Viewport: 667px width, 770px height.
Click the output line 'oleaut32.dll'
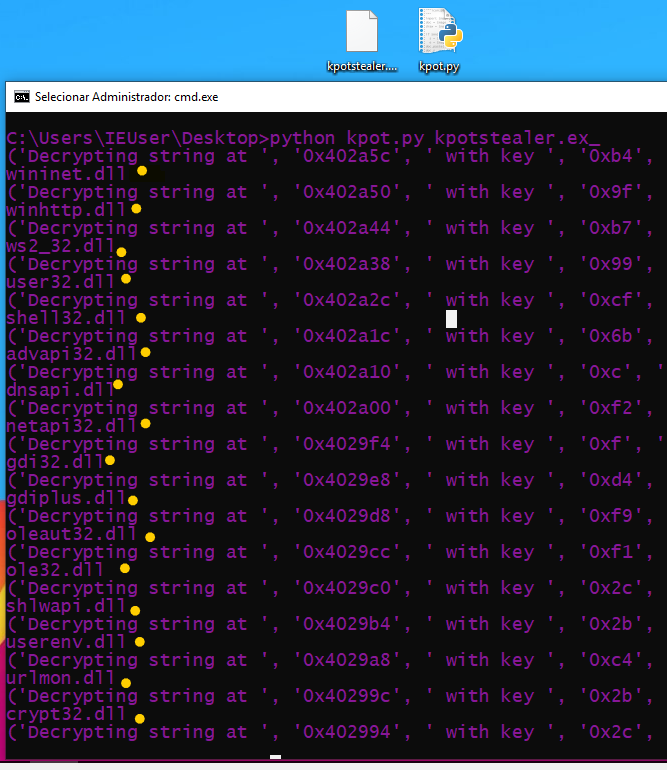click(71, 534)
